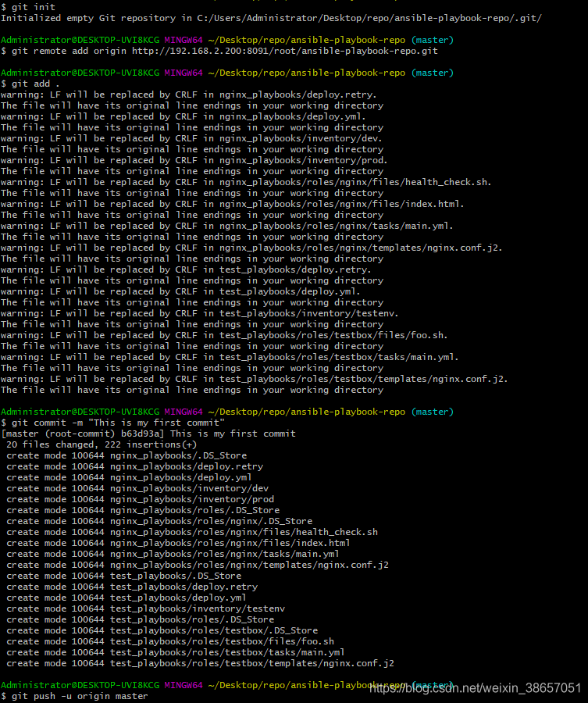Select create mode line for nginx_playbooks/inventory/prod
This screenshot has height=703, width=588.
click(x=141, y=499)
